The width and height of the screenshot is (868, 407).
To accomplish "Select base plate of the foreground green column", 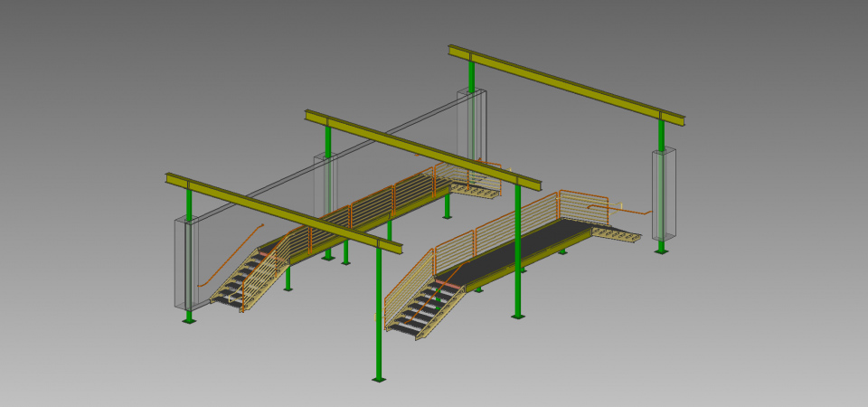I will [379, 380].
